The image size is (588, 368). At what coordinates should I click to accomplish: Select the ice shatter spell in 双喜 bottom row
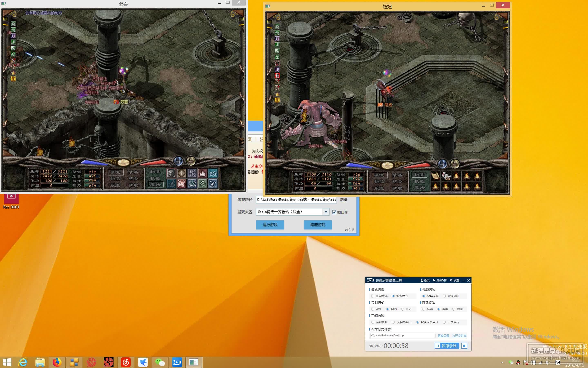(x=192, y=184)
